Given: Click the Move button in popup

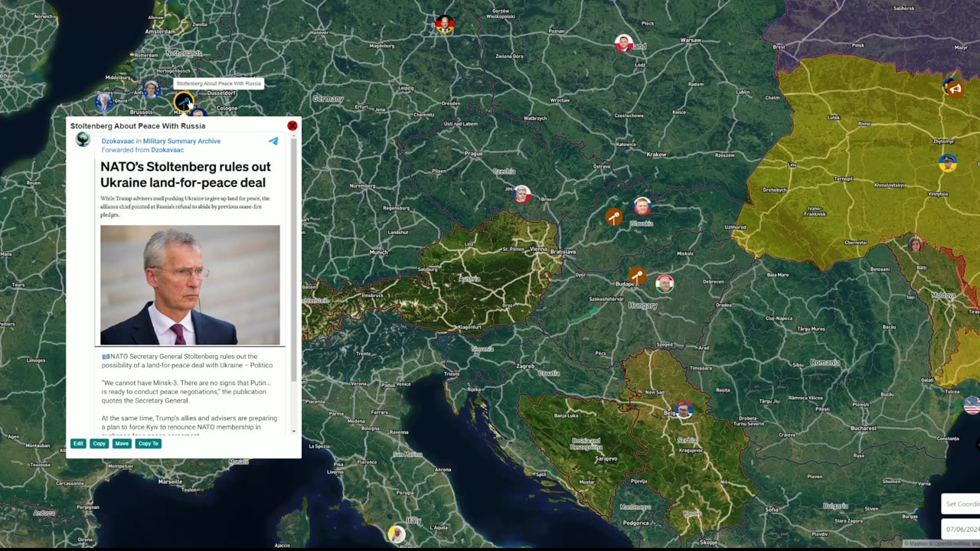Looking at the screenshot, I should (122, 444).
